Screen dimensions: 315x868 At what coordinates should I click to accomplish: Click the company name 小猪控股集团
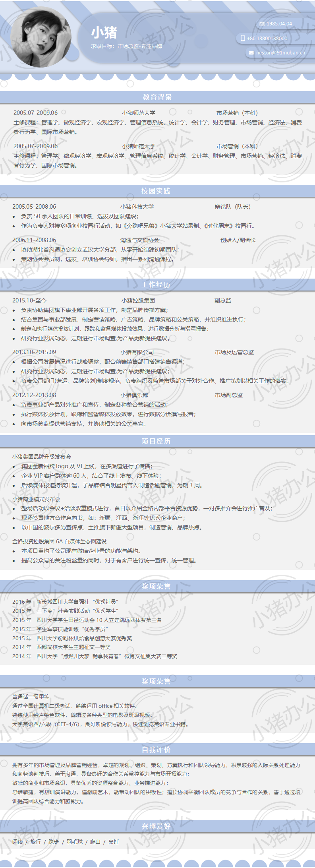click(138, 300)
